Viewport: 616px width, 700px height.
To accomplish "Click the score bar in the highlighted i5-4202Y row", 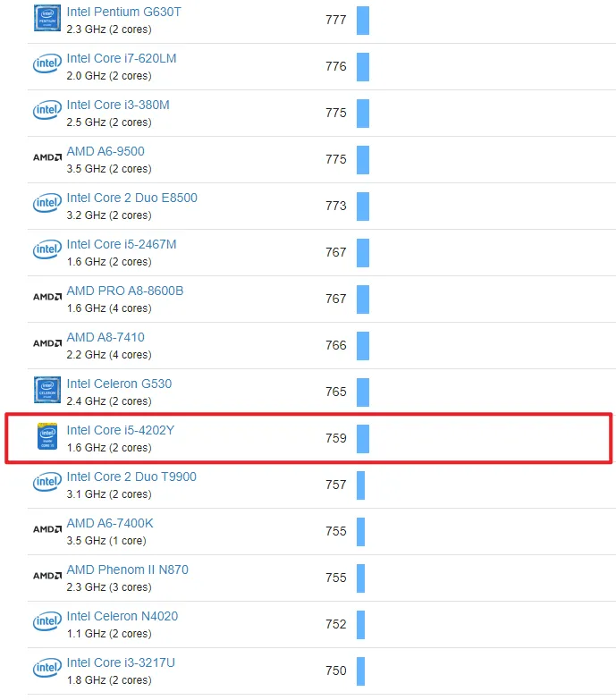I will point(362,439).
